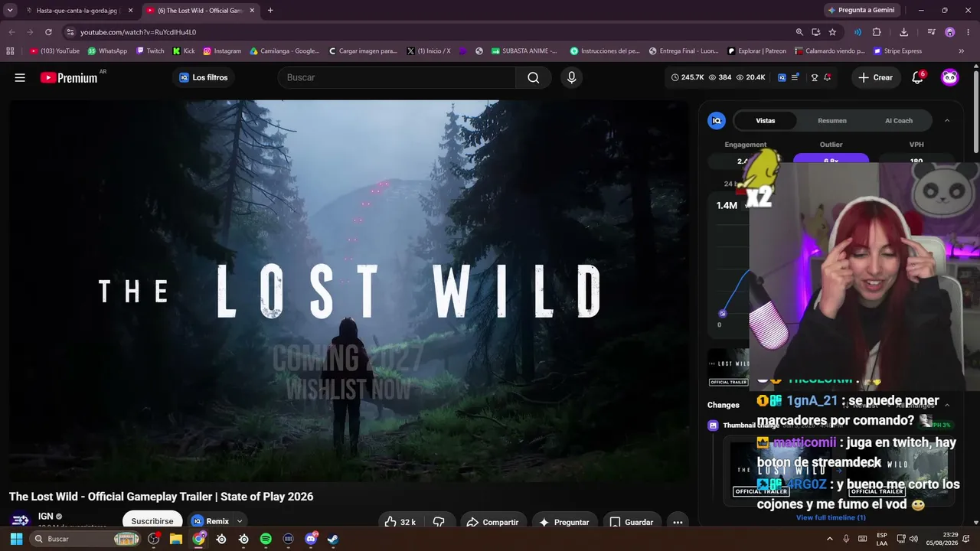Open the Remix dropdown arrow
The height and width of the screenshot is (551, 980).
pyautogui.click(x=240, y=521)
